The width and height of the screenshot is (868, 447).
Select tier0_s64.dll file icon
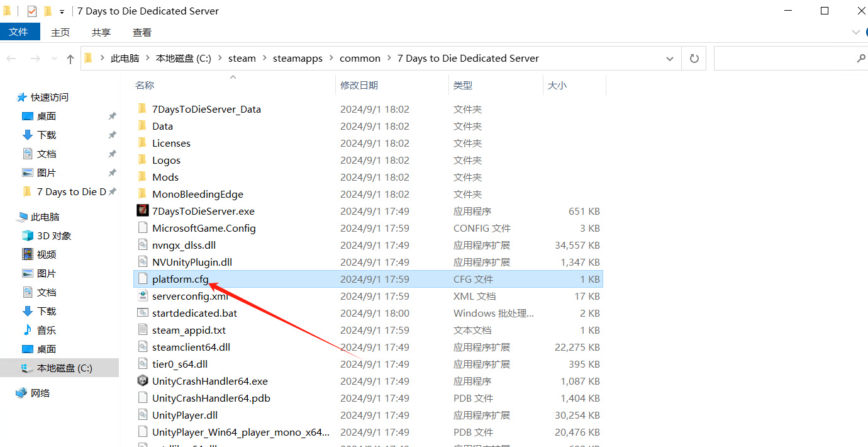142,364
